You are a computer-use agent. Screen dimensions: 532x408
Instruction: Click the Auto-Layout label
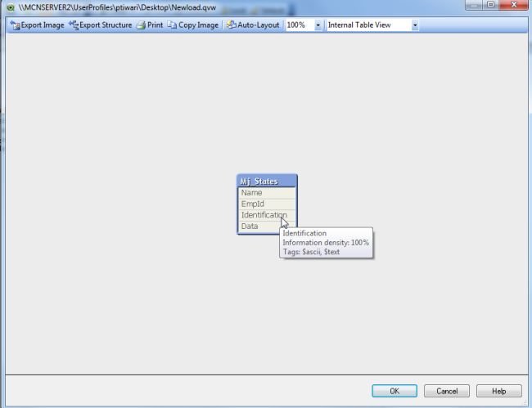click(258, 25)
